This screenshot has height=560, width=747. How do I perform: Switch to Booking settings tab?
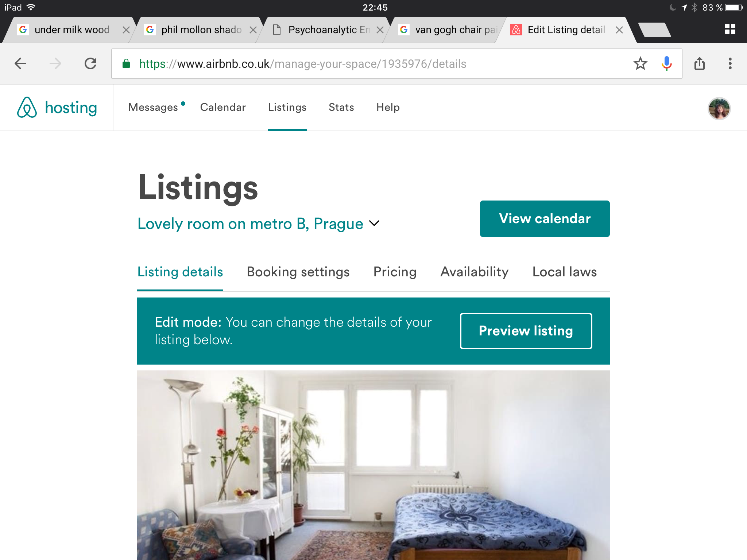[298, 272]
